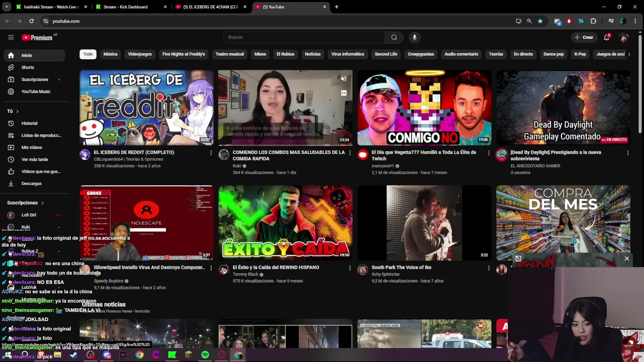Close the floating webcam overlay

[627, 259]
